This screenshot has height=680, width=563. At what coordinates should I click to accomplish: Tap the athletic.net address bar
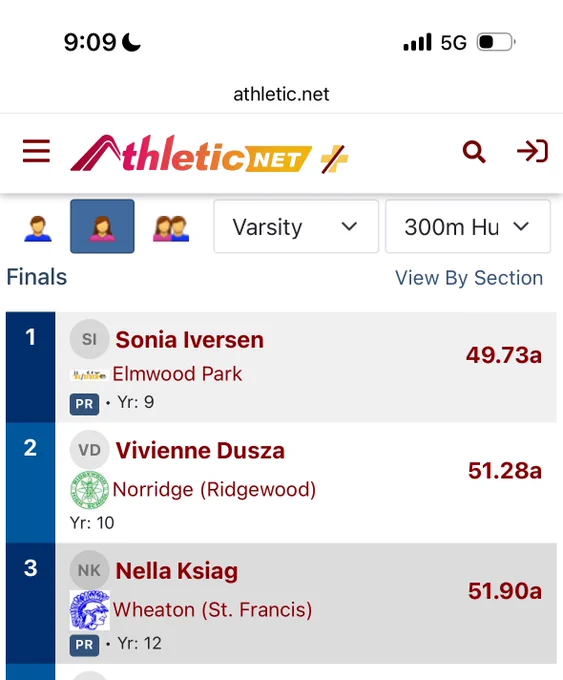tap(282, 94)
